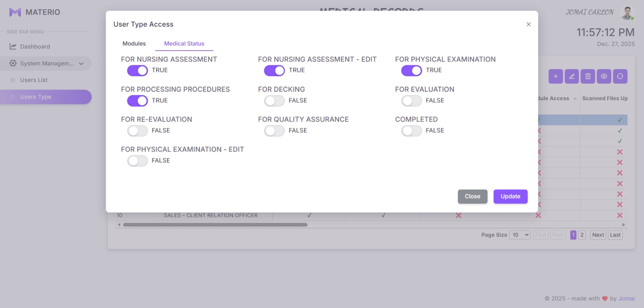Click the Materio logo icon
Image resolution: width=644 pixels, height=308 pixels.
(15, 12)
